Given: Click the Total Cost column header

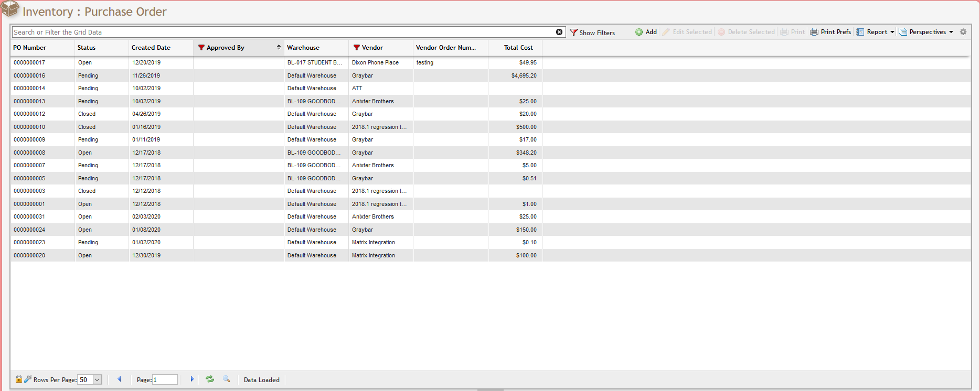Looking at the screenshot, I should [x=518, y=48].
